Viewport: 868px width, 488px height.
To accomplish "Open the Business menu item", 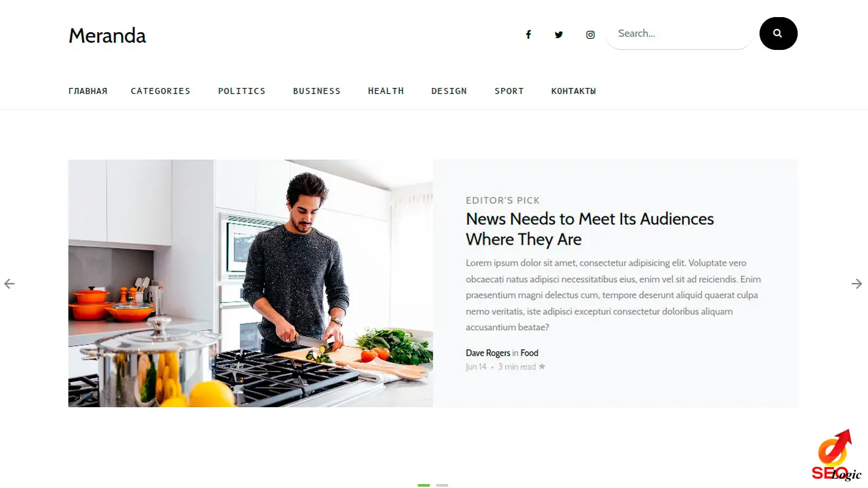I will click(317, 91).
